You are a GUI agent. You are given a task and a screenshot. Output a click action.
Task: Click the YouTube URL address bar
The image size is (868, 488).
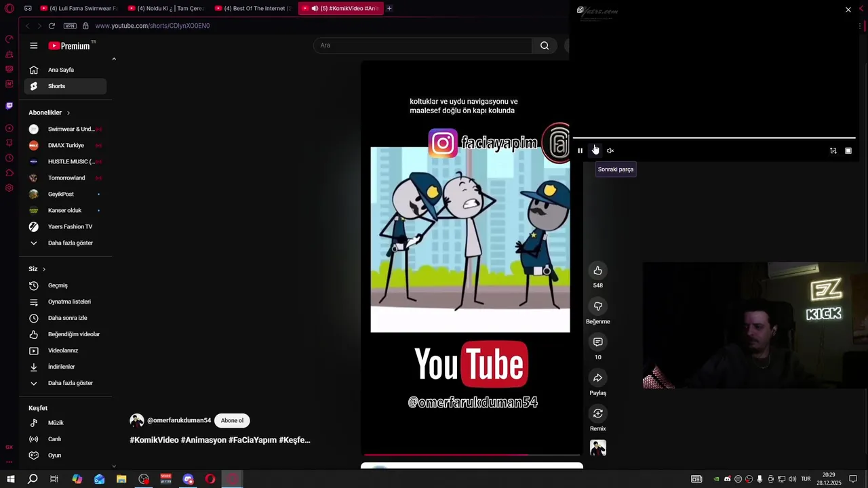click(x=153, y=26)
